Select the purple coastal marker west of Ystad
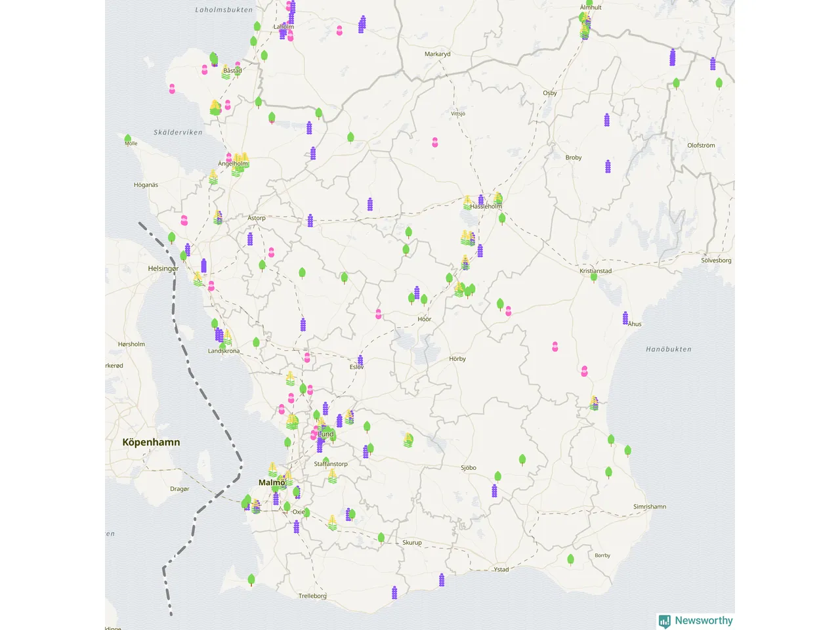This screenshot has width=840, height=630. [442, 580]
